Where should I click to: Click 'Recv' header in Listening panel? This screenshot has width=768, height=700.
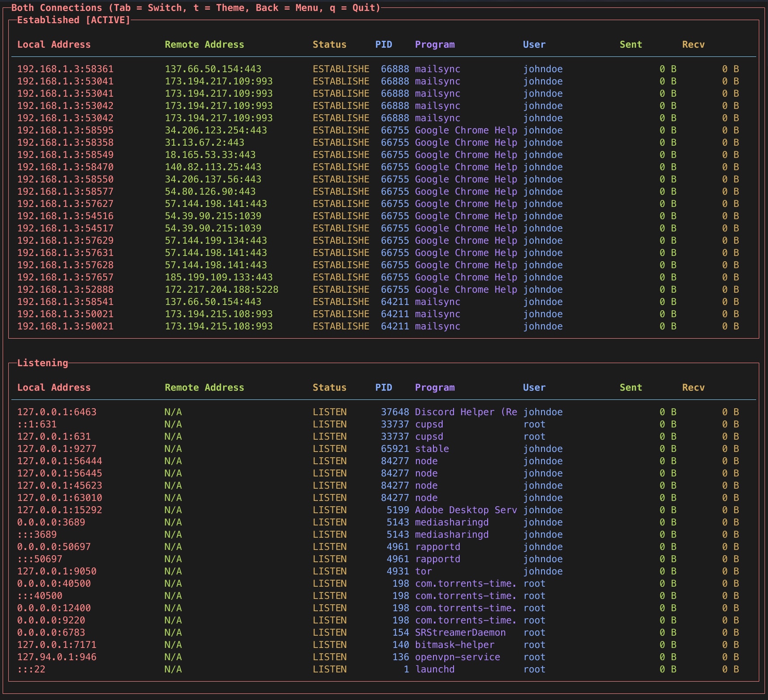[x=693, y=388]
